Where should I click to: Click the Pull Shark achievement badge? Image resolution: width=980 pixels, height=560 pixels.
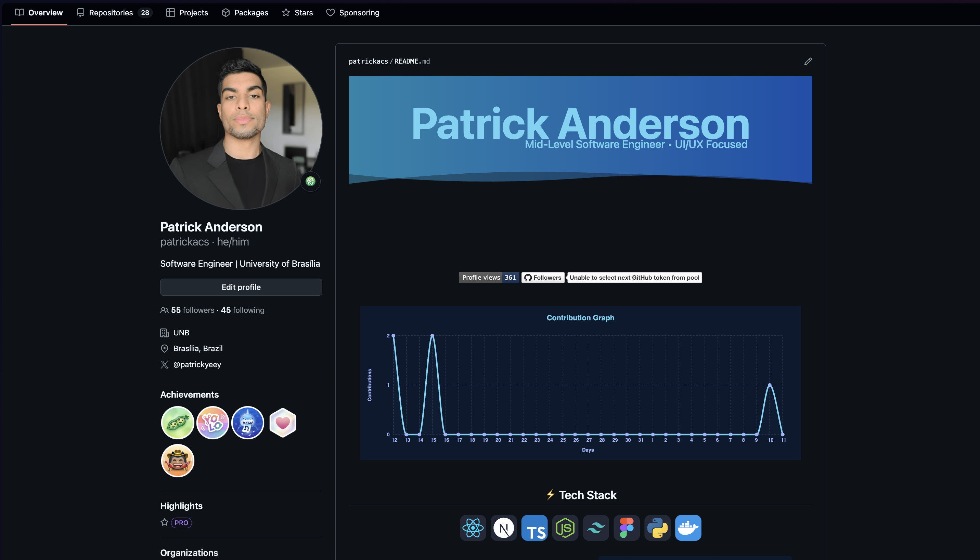tap(247, 422)
